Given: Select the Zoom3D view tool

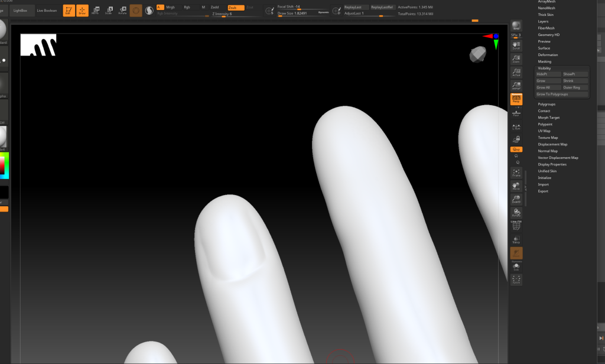Looking at the screenshot, I should coord(516,199).
